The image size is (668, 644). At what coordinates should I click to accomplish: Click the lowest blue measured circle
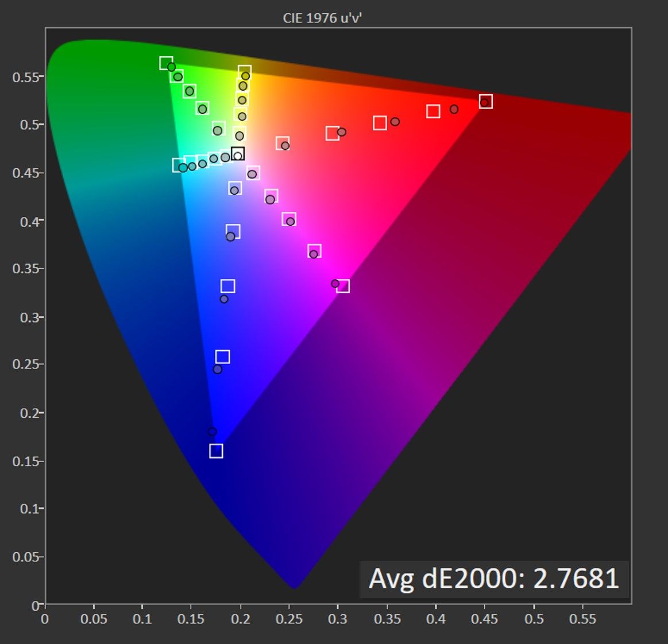tap(212, 432)
